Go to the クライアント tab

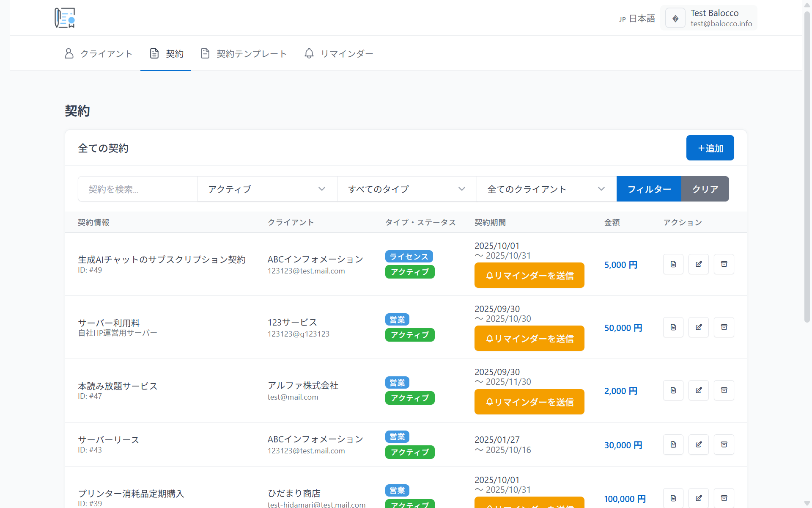[98, 54]
